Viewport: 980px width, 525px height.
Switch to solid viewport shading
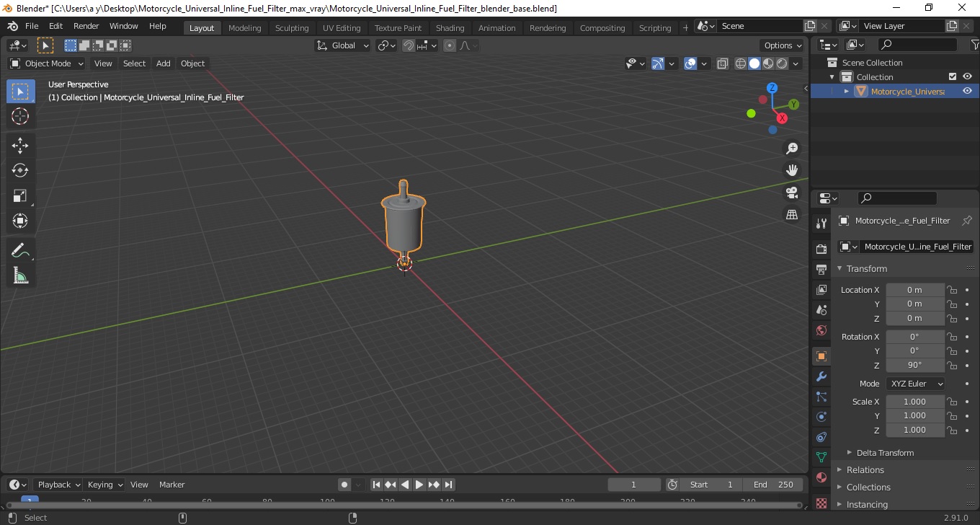754,63
